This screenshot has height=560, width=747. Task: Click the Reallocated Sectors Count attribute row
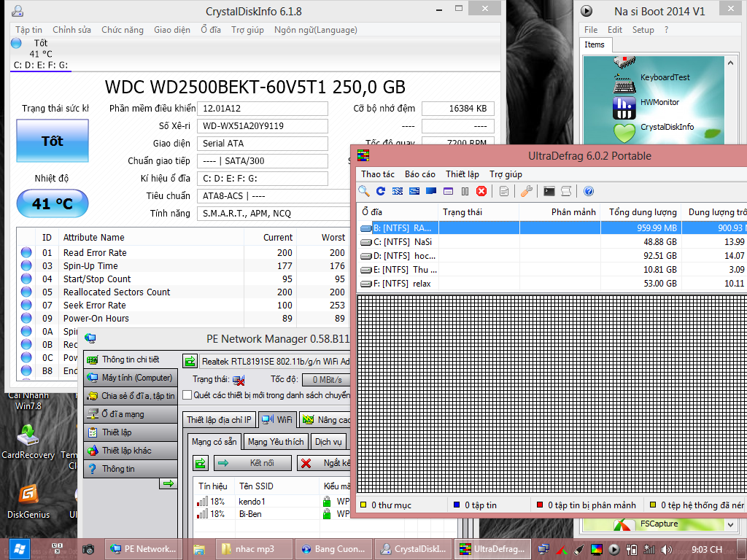[x=183, y=292]
